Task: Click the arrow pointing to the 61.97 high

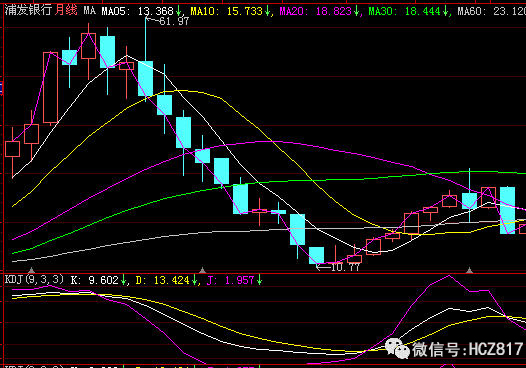Action: 152,20
